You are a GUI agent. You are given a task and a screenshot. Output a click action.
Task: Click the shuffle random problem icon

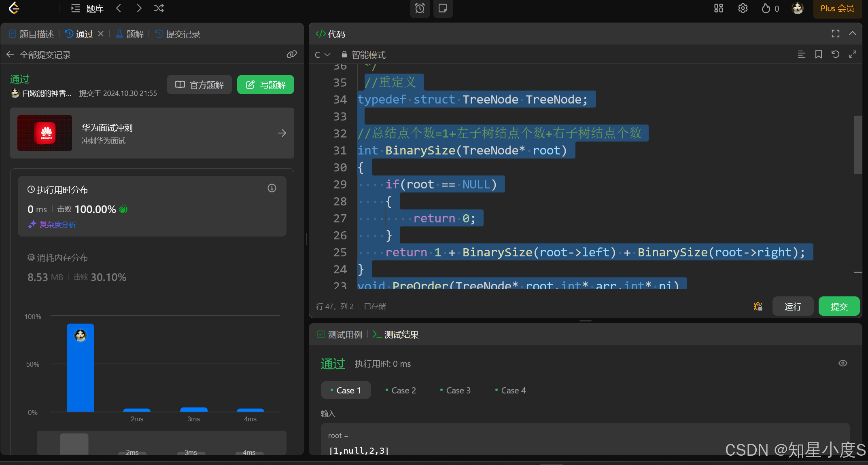159,8
